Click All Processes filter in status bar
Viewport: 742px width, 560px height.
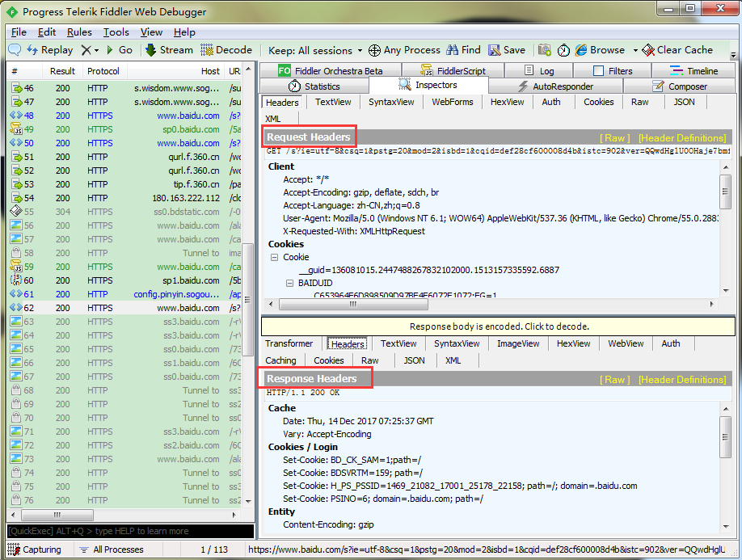112,549
